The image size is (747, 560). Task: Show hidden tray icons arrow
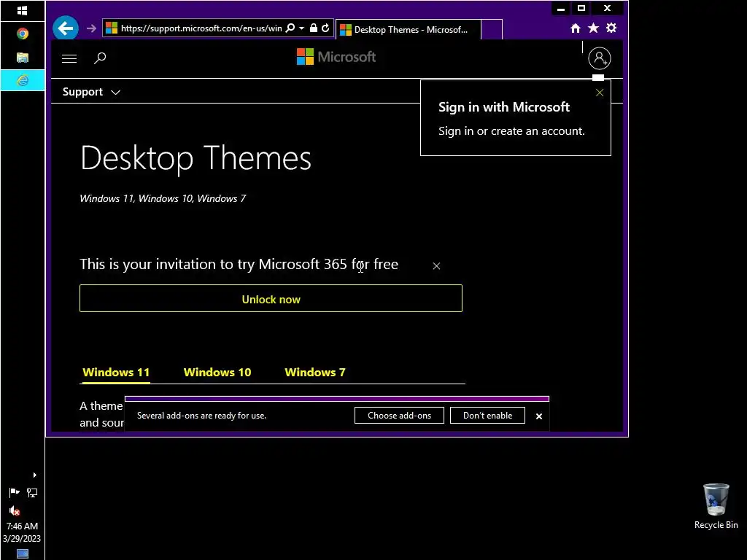(x=34, y=475)
